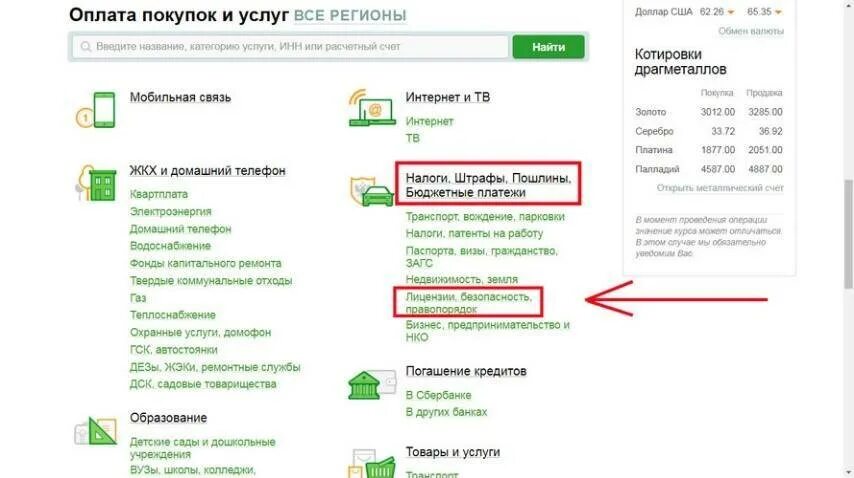Screen dimensions: 854x478
Task: Open Погашение кредитов heading
Action: pos(466,371)
